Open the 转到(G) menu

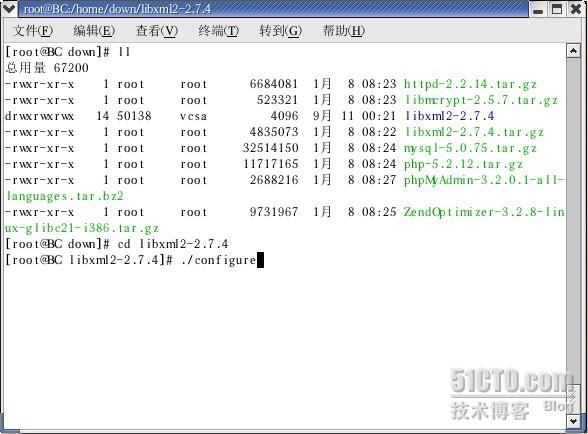point(280,31)
